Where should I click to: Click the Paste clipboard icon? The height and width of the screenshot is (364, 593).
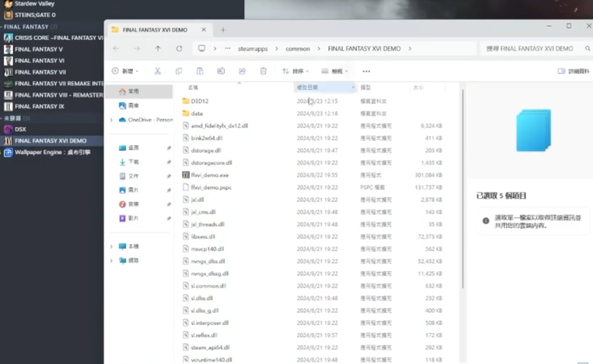point(200,71)
